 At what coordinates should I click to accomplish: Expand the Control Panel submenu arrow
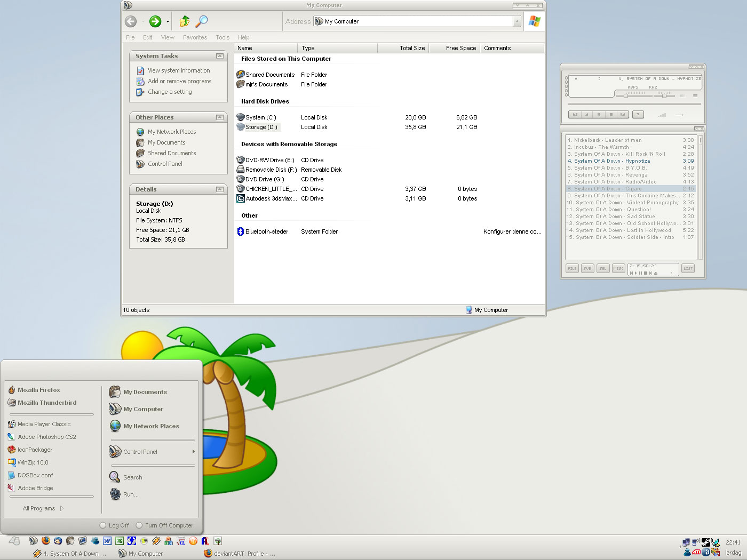click(193, 452)
